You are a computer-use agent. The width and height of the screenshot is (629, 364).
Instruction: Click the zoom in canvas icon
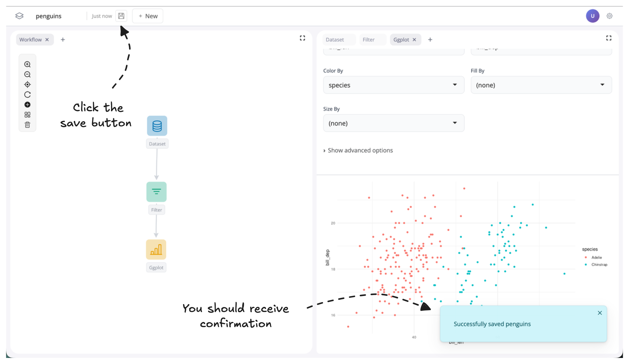coord(27,64)
